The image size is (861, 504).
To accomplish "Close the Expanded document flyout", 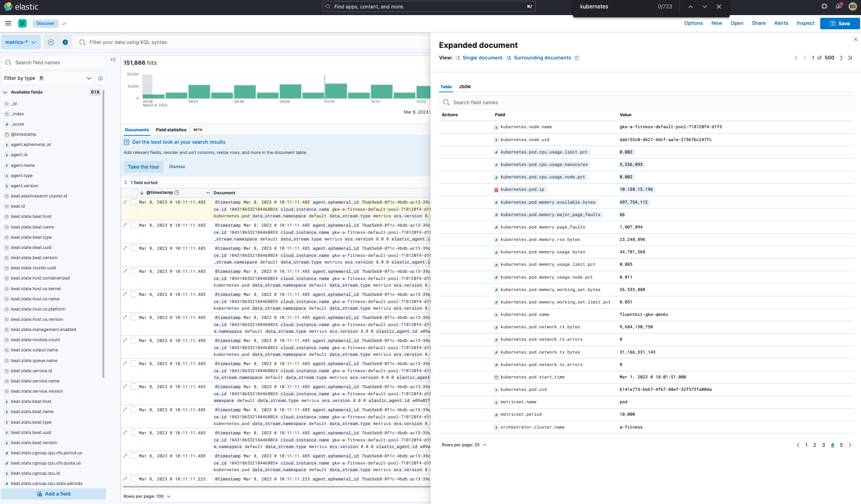I will pyautogui.click(x=856, y=39).
